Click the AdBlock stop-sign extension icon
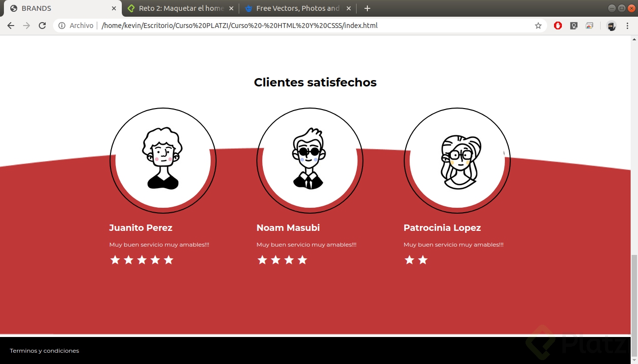This screenshot has height=364, width=638. pos(557,25)
